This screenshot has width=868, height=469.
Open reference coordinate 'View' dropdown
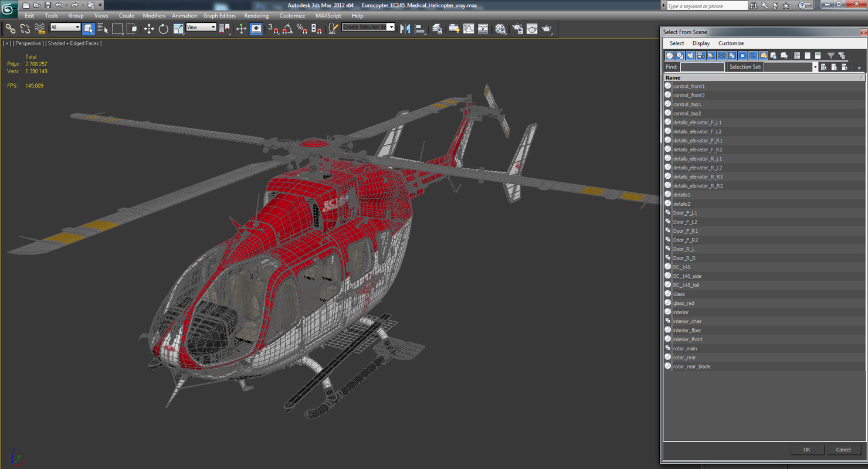pyautogui.click(x=201, y=28)
